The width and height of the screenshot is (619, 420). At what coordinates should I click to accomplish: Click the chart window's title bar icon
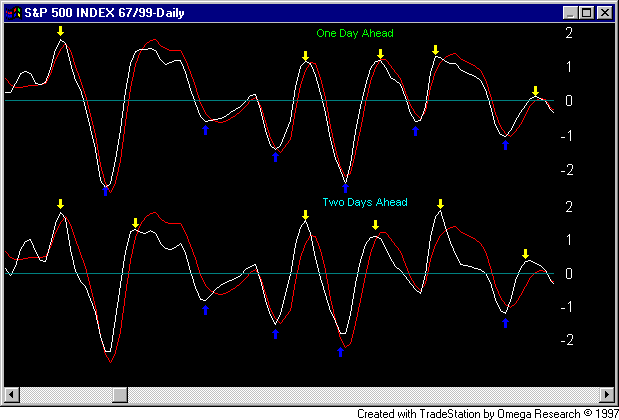(13, 13)
